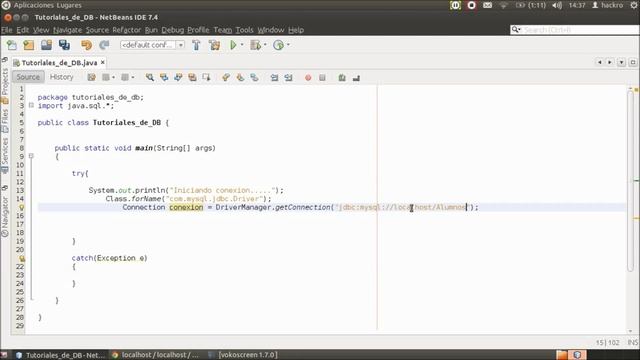The height and width of the screenshot is (360, 640).
Task: Click the vertical editor scrollbar
Action: [x=631, y=180]
